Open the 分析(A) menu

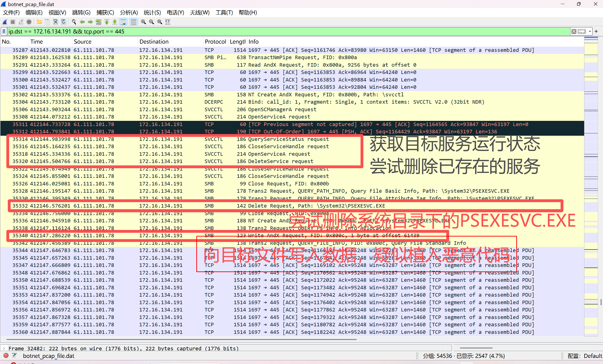point(129,12)
